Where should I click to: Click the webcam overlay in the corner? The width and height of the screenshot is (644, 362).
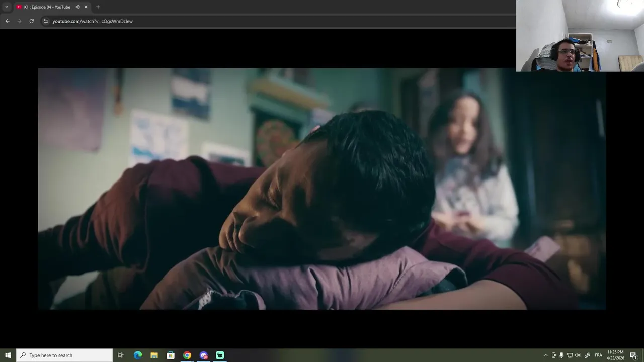[580, 36]
